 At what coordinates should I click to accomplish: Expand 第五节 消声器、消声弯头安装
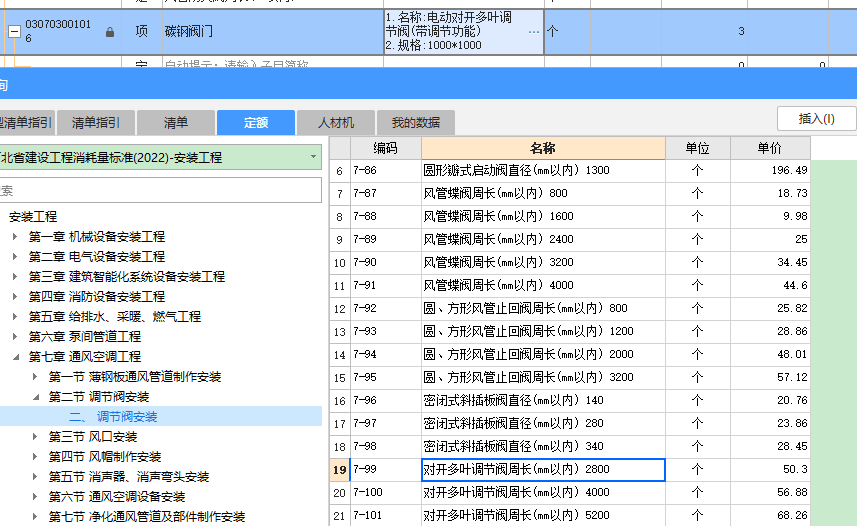coord(35,477)
